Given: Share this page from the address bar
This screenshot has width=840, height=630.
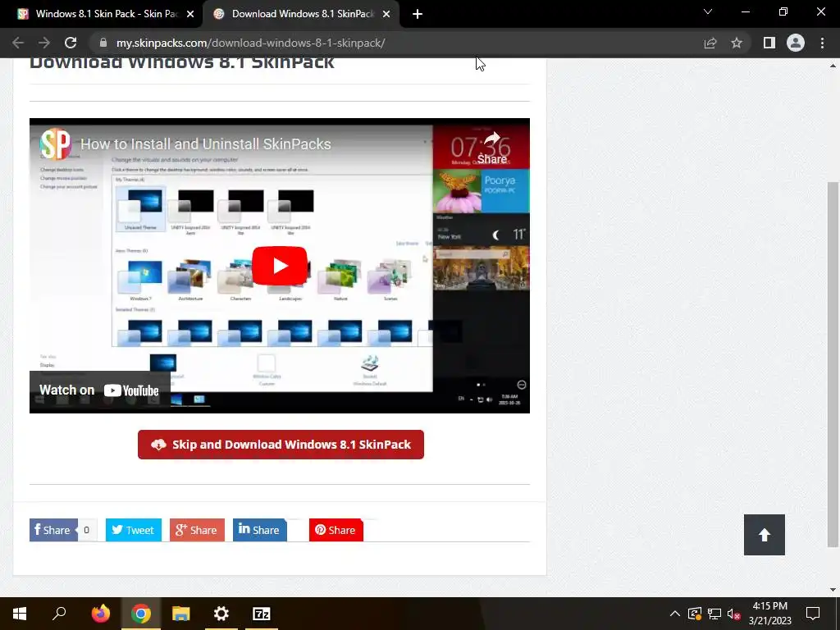Looking at the screenshot, I should (x=710, y=43).
